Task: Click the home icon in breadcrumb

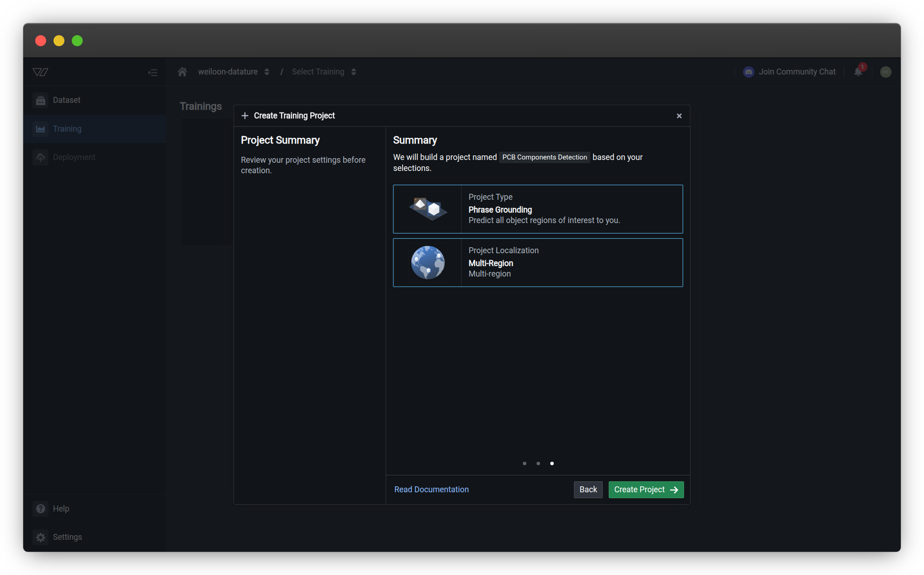Action: [x=182, y=72]
